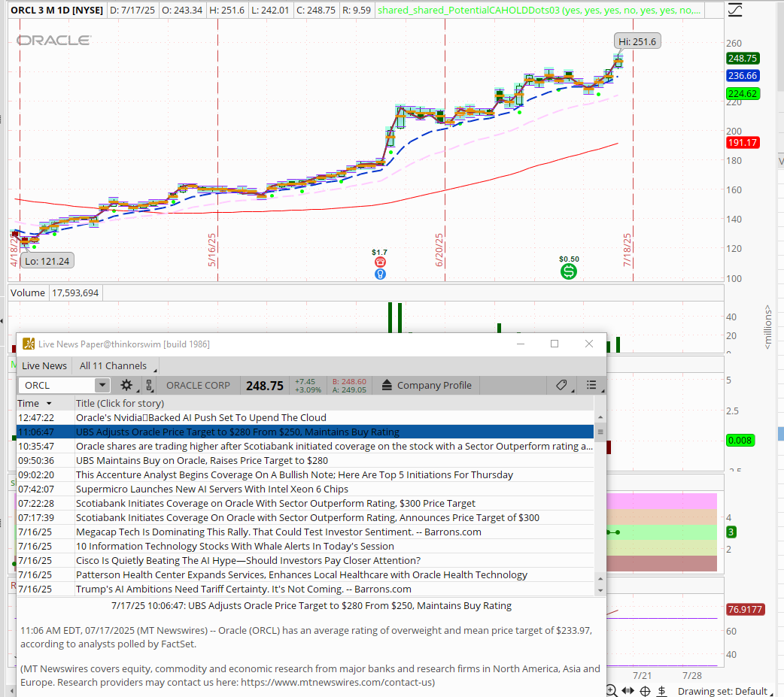Screen dimensions: 784x697
Task: Click the zoom-in magnifier icon below chart
Action: pos(611,690)
